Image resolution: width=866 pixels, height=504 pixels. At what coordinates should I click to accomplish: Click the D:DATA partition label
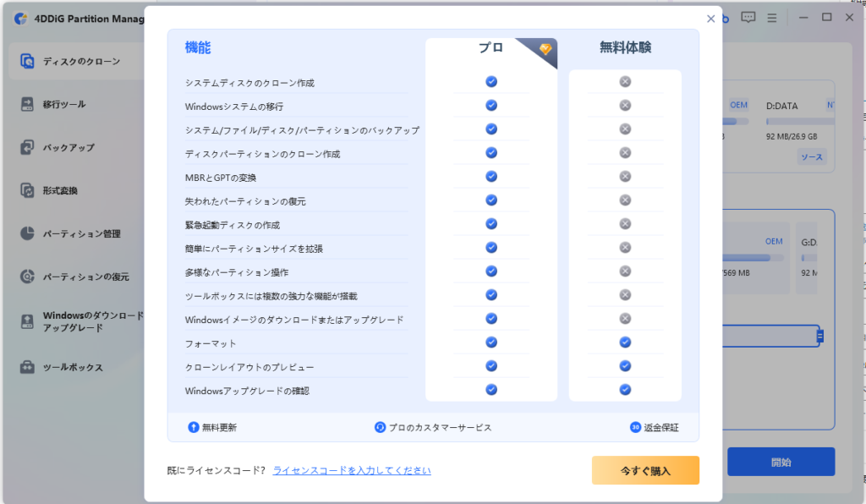point(781,106)
